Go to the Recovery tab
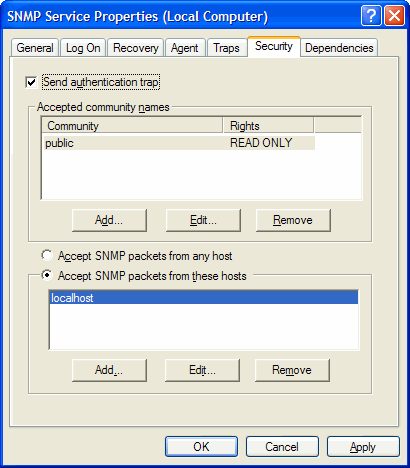410x468 pixels. pos(136,48)
